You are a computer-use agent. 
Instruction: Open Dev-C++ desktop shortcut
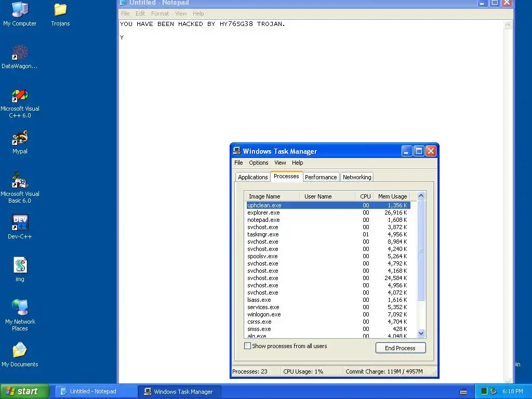pos(20,227)
